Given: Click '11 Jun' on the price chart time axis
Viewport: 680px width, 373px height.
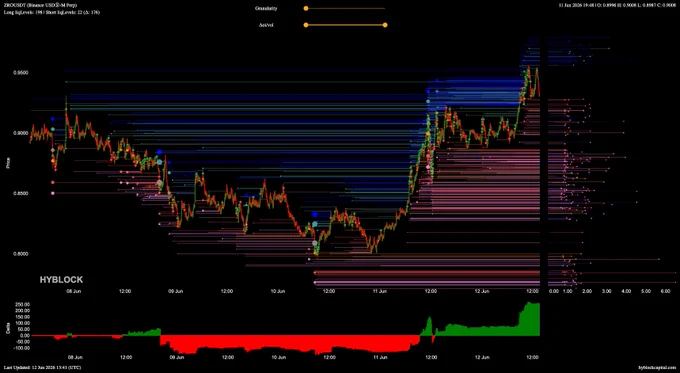Looking at the screenshot, I should coord(380,291).
